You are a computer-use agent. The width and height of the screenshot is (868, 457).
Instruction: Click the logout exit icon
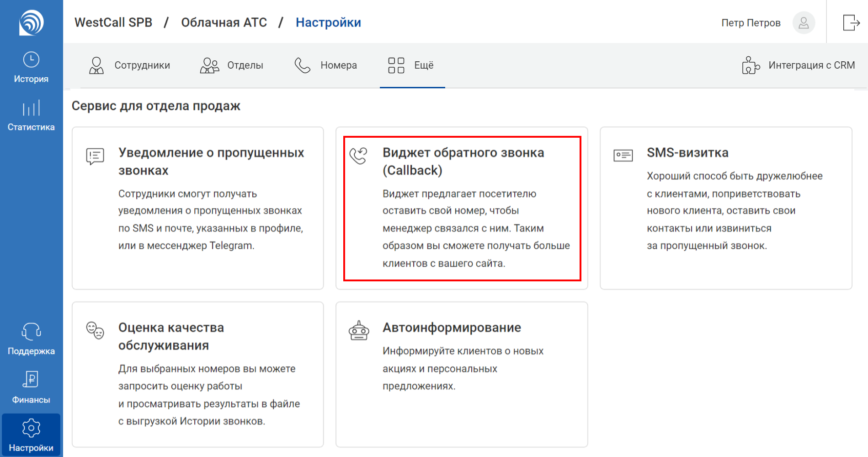[x=851, y=22]
